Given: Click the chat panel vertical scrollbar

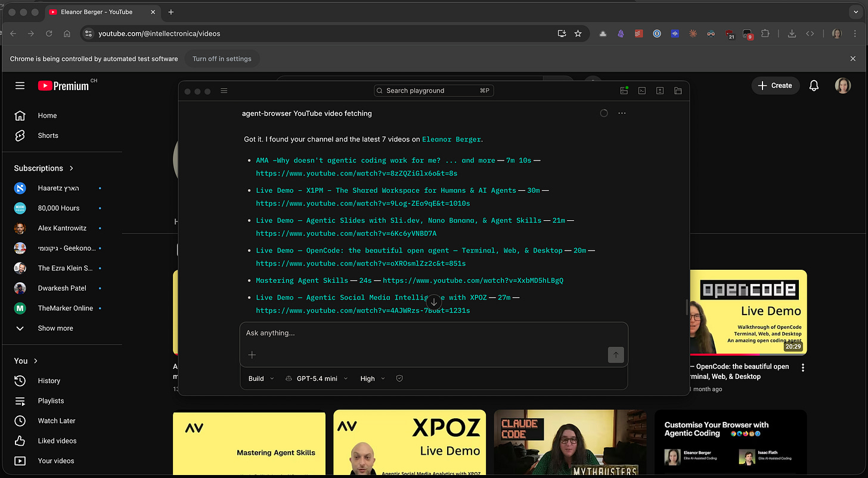Looking at the screenshot, I should pos(687,307).
